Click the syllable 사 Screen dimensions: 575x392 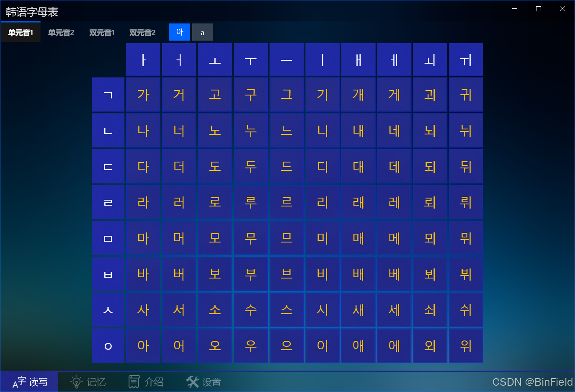[x=143, y=310]
